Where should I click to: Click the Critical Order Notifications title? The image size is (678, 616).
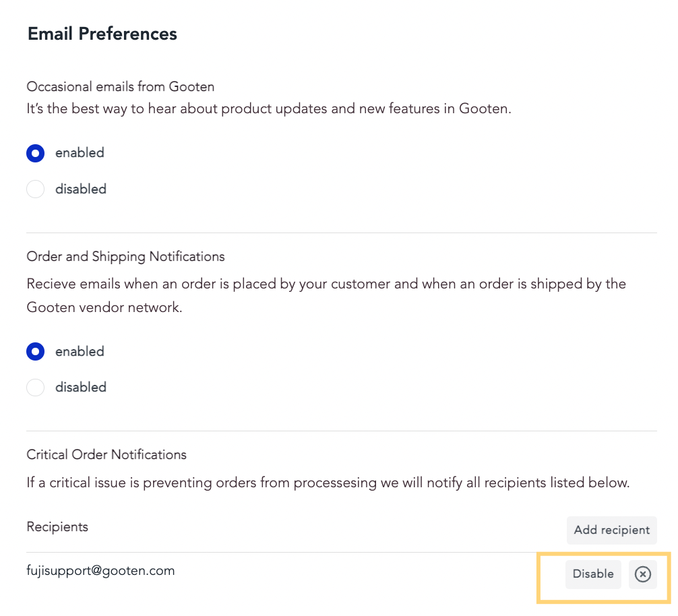point(106,455)
